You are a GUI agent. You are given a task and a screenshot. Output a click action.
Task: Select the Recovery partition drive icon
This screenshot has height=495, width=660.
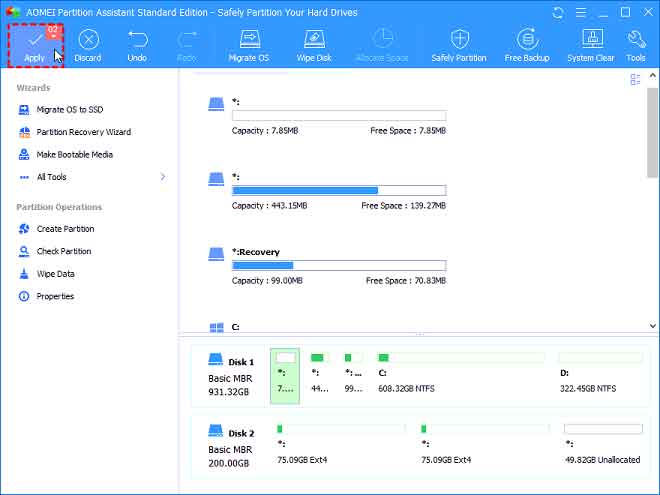pos(216,254)
